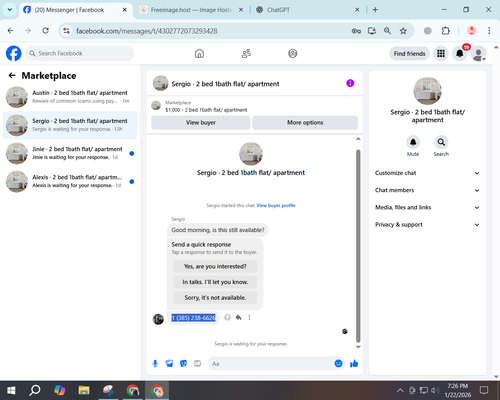Image resolution: width=500 pixels, height=400 pixels.
Task: Go to Home feed icon
Action: pyautogui.click(x=199, y=53)
